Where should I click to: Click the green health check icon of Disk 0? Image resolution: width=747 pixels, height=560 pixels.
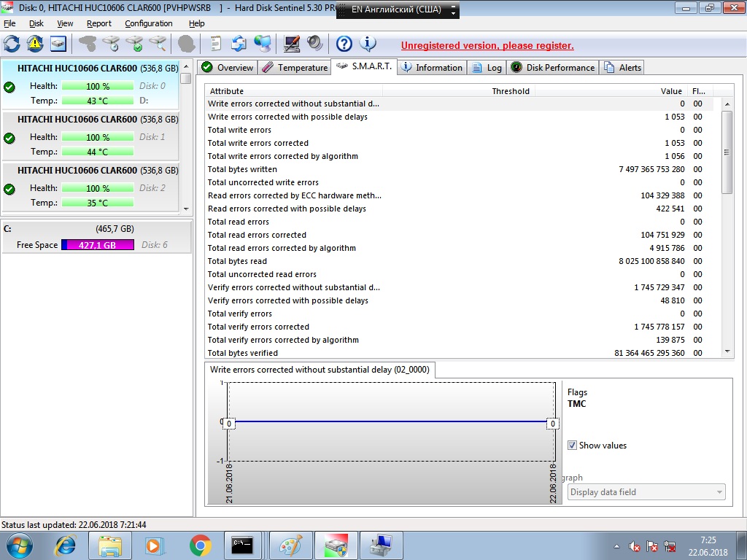tap(9, 87)
